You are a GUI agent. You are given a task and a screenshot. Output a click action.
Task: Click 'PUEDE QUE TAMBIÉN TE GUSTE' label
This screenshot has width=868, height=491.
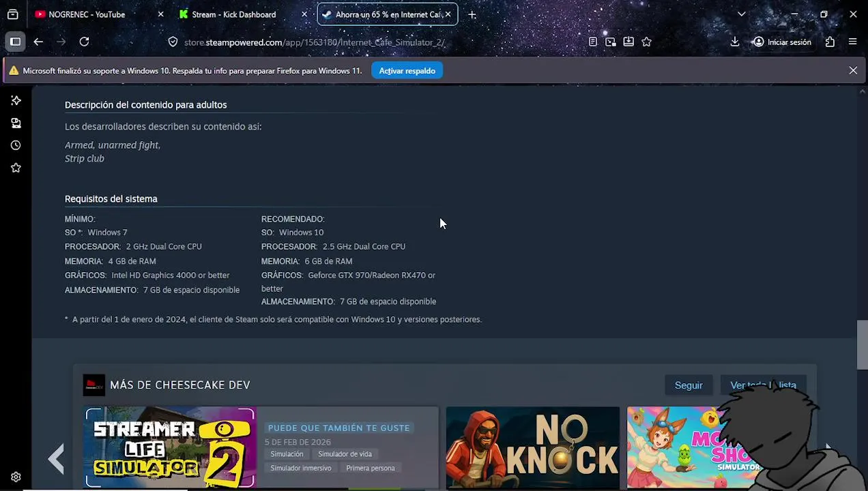pyautogui.click(x=339, y=428)
